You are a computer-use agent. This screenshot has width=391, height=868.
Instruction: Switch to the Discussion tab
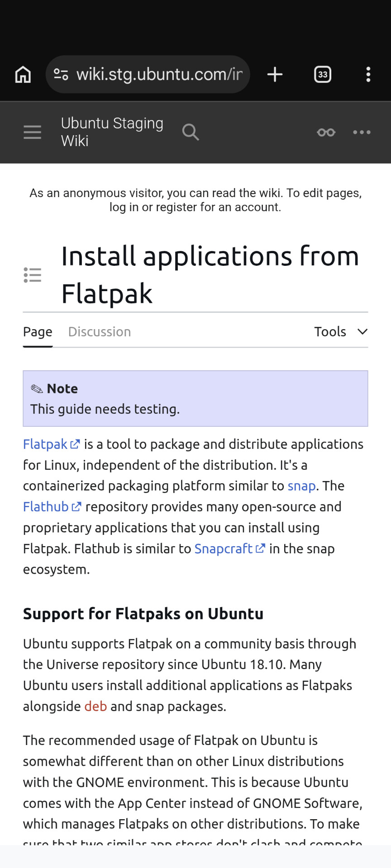coord(100,332)
